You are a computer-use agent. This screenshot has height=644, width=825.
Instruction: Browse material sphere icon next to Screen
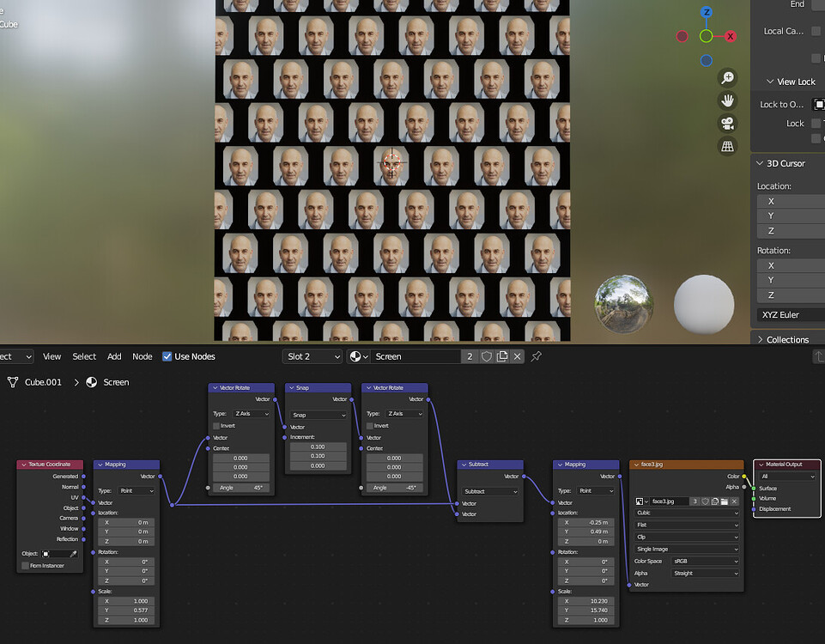[358, 356]
